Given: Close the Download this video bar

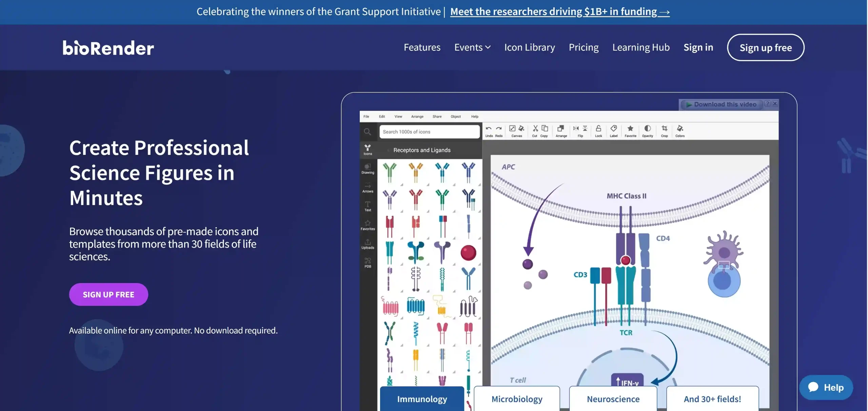Looking at the screenshot, I should point(775,104).
